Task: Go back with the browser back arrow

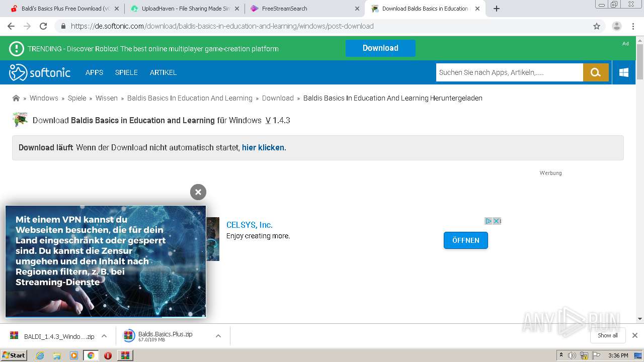Action: (11, 26)
